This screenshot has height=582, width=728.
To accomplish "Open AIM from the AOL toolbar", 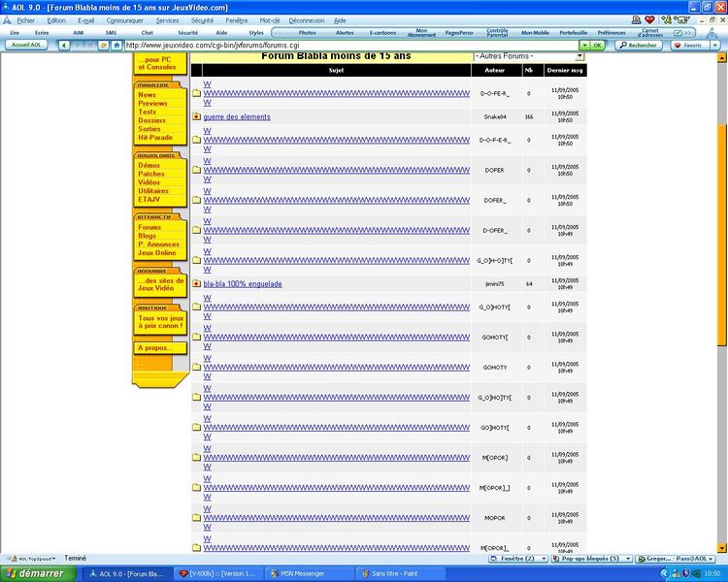I will (79, 33).
